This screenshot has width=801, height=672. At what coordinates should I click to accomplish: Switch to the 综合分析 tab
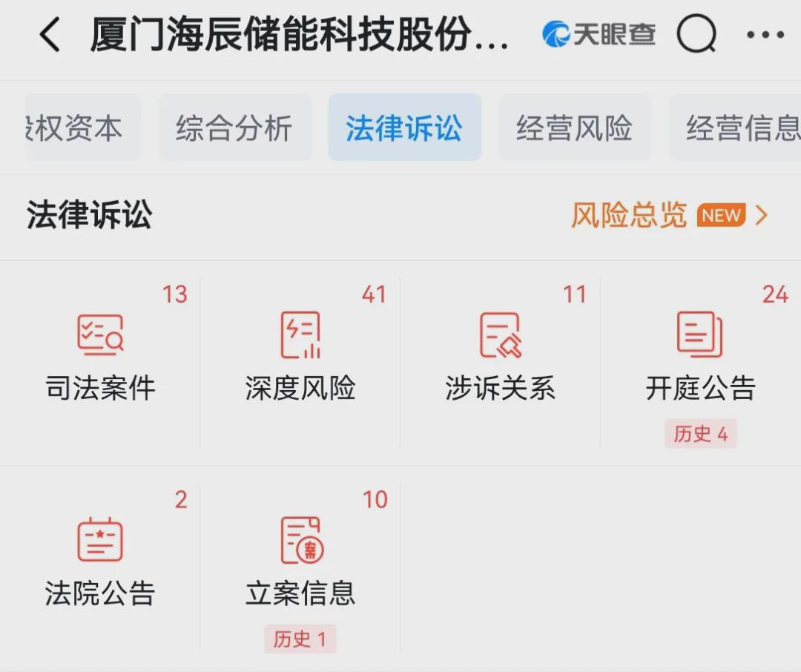[234, 128]
